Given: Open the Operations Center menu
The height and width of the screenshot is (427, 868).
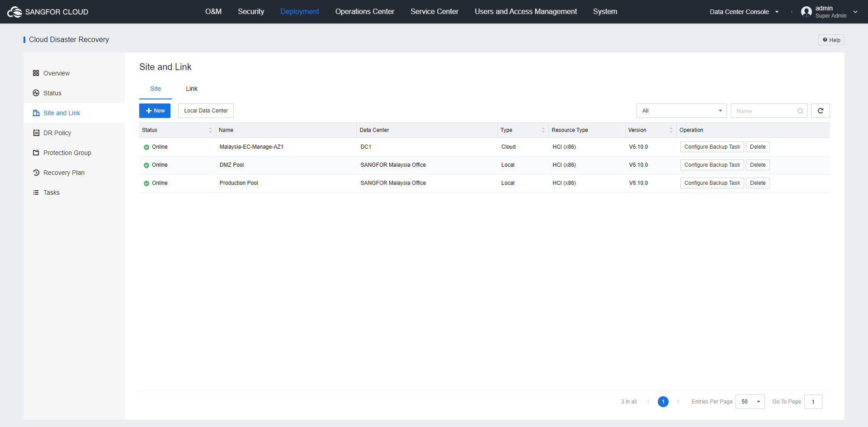Looking at the screenshot, I should coord(365,12).
